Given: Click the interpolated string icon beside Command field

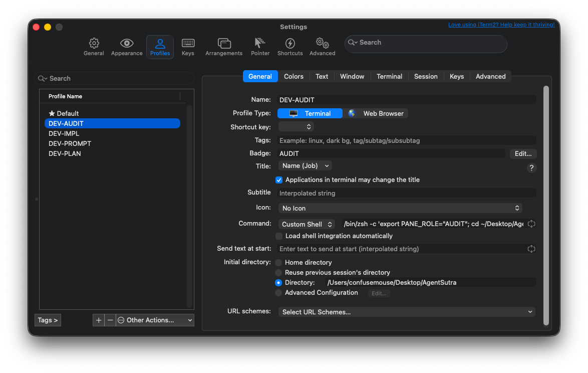Looking at the screenshot, I should [531, 224].
